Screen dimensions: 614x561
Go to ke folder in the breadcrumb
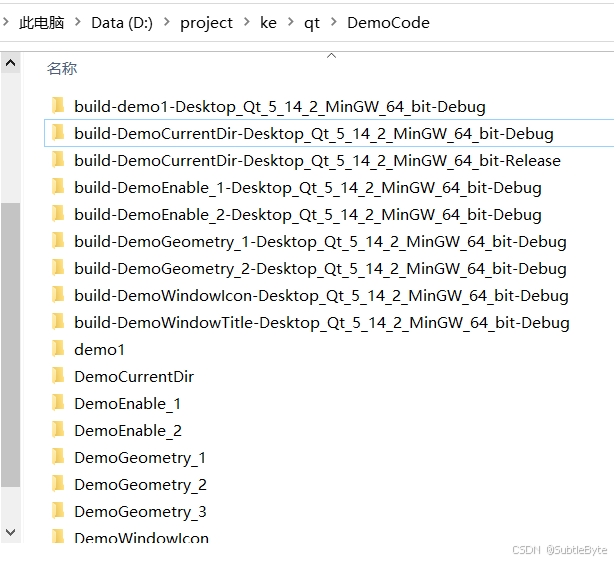[268, 23]
